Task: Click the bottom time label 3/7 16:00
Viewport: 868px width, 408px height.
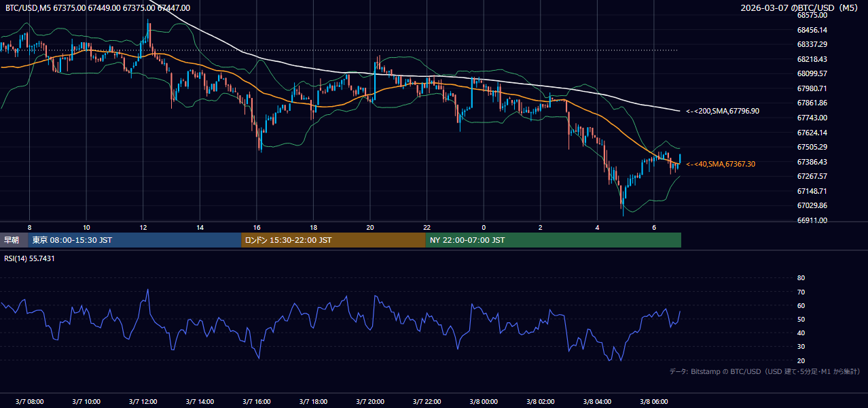Action: tap(257, 402)
